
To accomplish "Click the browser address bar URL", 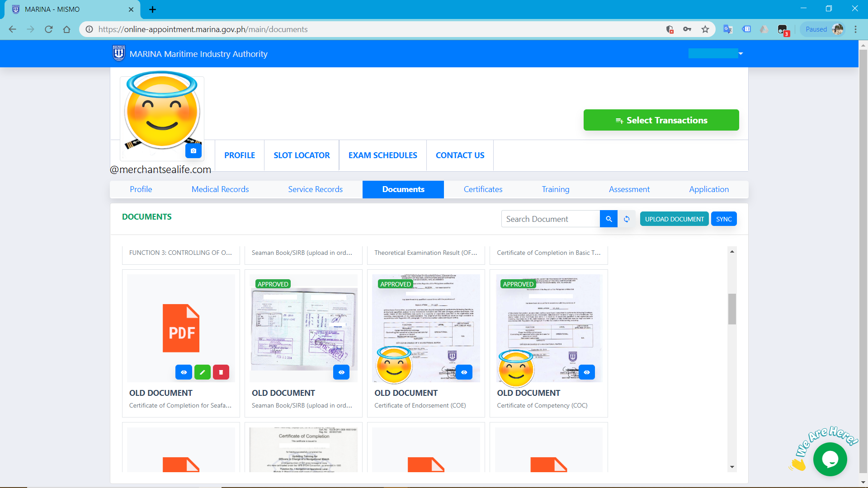I will coord(203,29).
